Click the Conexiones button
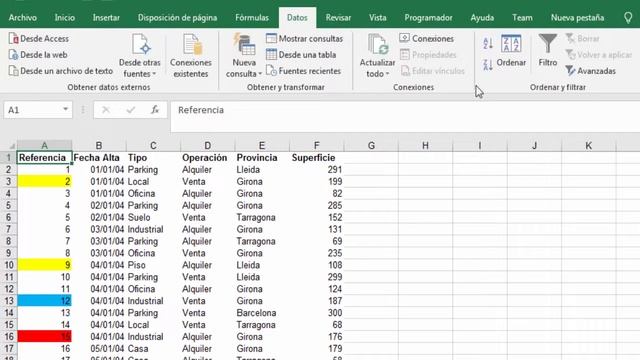640x360 pixels. (427, 39)
